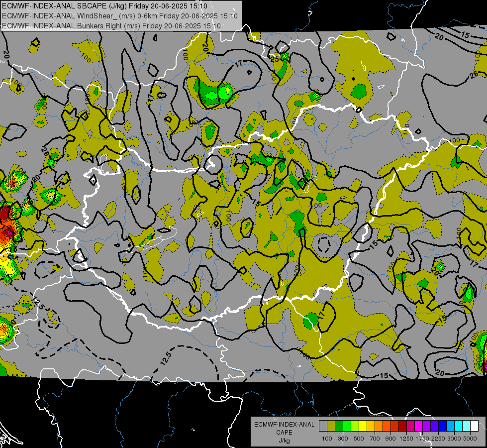Click the 500 tick label in the legend

click(359, 439)
